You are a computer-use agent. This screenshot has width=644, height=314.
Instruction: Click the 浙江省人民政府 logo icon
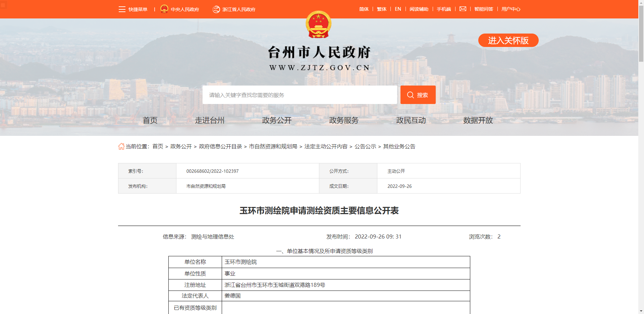coord(216,9)
